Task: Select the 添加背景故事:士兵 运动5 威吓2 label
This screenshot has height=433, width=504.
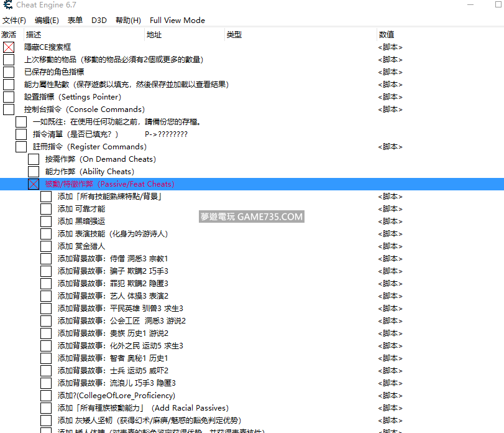Action: point(113,371)
